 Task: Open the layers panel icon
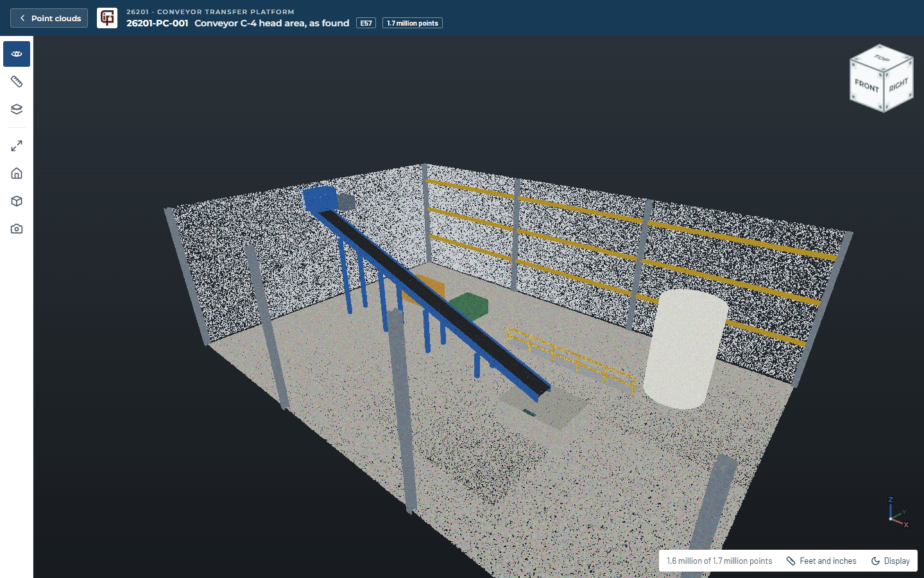(x=17, y=109)
